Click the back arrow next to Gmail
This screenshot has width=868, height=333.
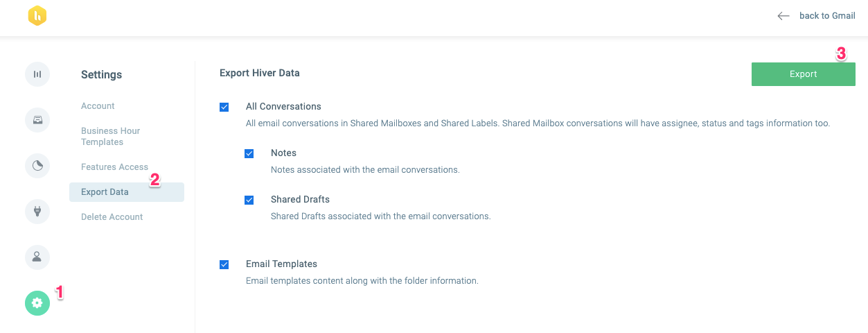tap(783, 16)
